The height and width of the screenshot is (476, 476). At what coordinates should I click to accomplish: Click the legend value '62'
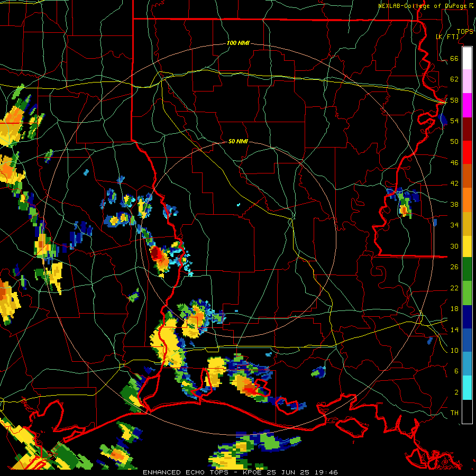click(454, 79)
